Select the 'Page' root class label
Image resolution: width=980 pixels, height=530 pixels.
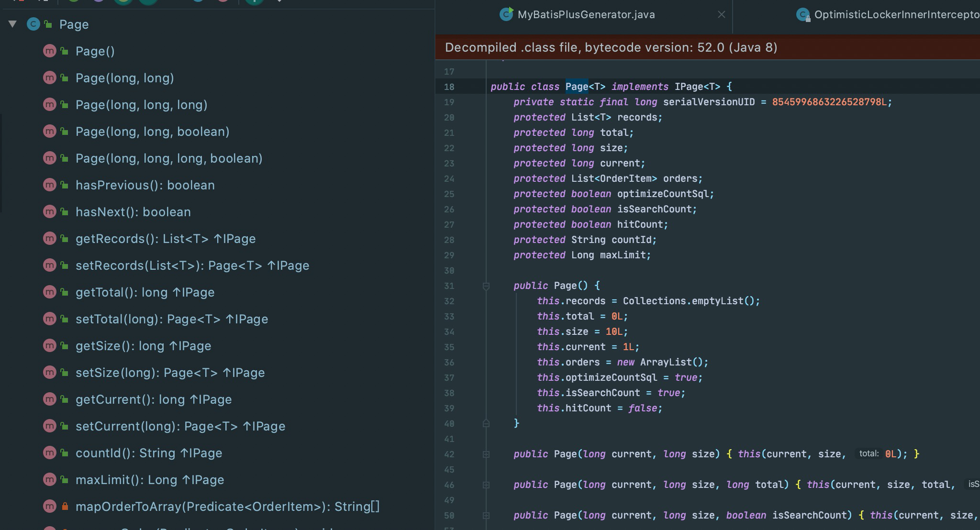tap(74, 24)
